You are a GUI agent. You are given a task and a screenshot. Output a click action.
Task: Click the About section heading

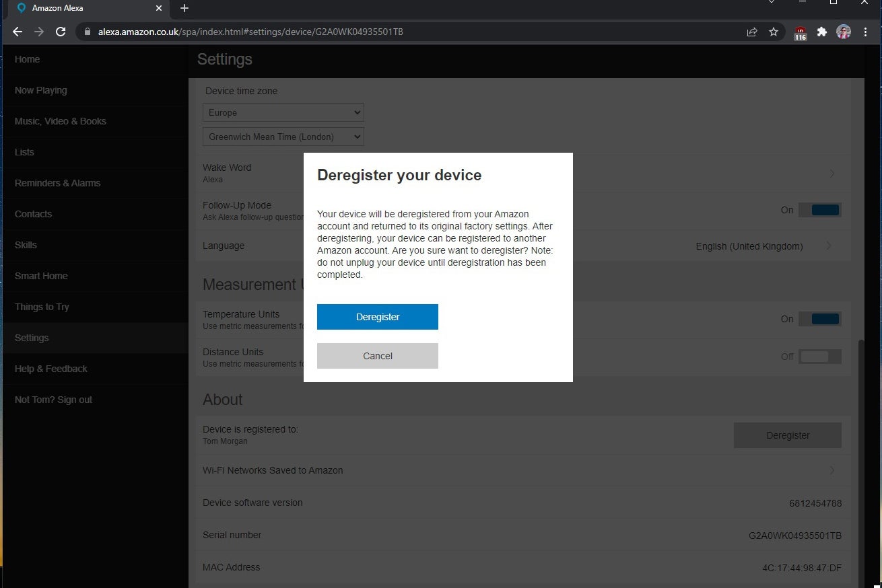pos(223,400)
